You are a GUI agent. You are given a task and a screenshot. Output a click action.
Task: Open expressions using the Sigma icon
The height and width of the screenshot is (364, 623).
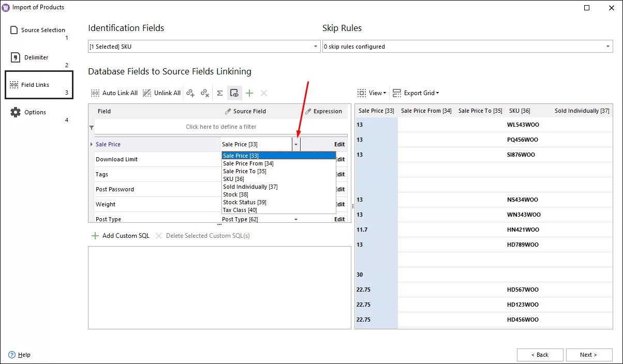point(220,93)
